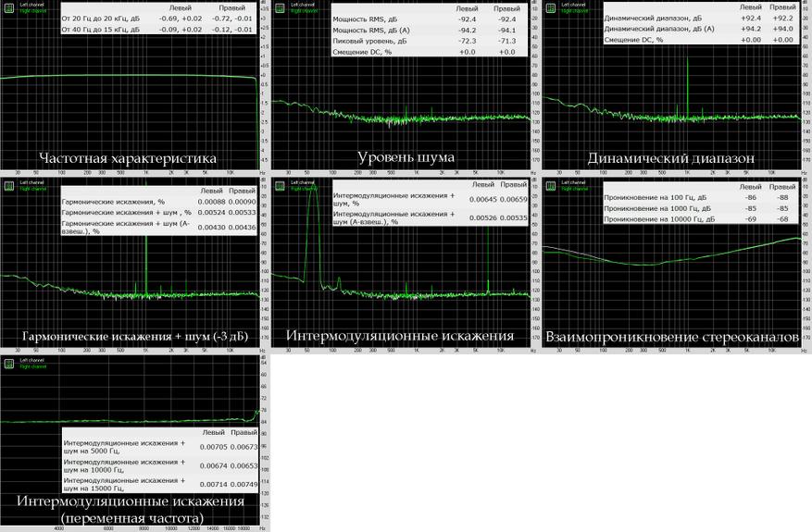Click the graph icon in the Частотная характеристика panel
Viewport: 812px width, 532px height.
tap(9, 7)
